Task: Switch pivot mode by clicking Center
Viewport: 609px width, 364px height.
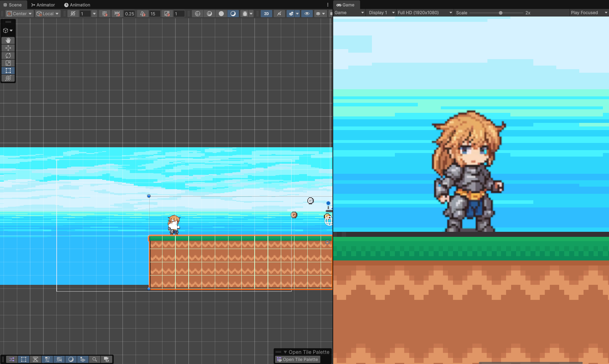Action: [19, 13]
